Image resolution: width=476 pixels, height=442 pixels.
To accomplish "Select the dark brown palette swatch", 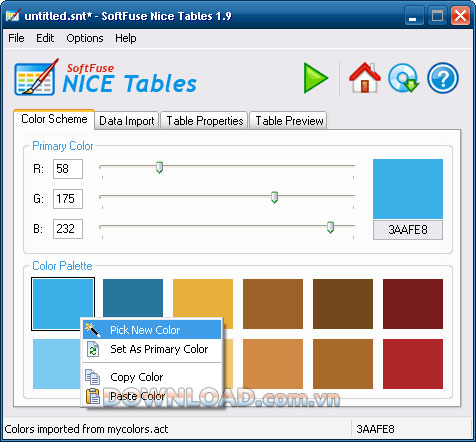I will [x=343, y=304].
